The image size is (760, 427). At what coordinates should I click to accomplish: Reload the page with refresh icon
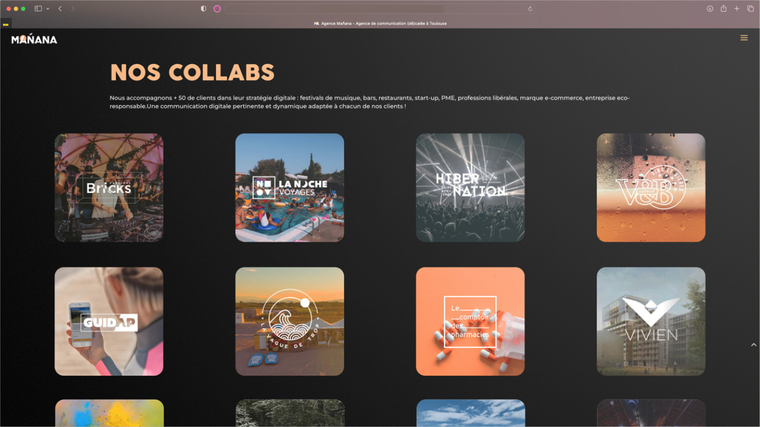click(530, 9)
